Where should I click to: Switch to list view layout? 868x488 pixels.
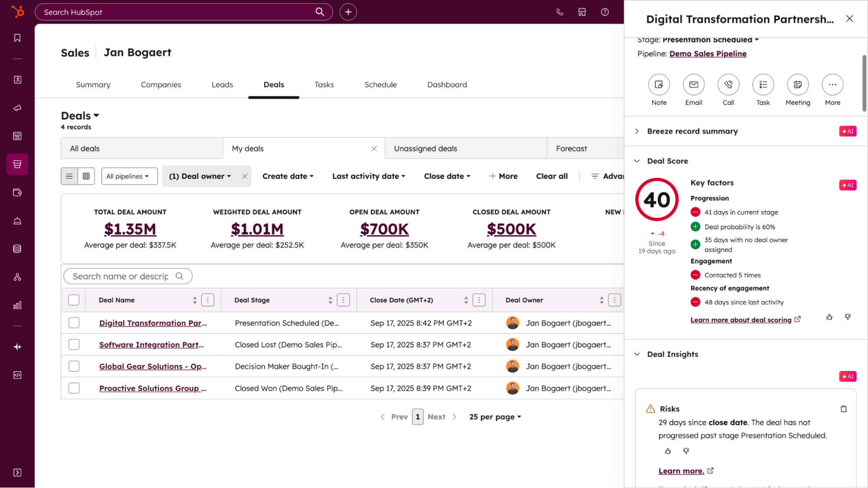69,176
